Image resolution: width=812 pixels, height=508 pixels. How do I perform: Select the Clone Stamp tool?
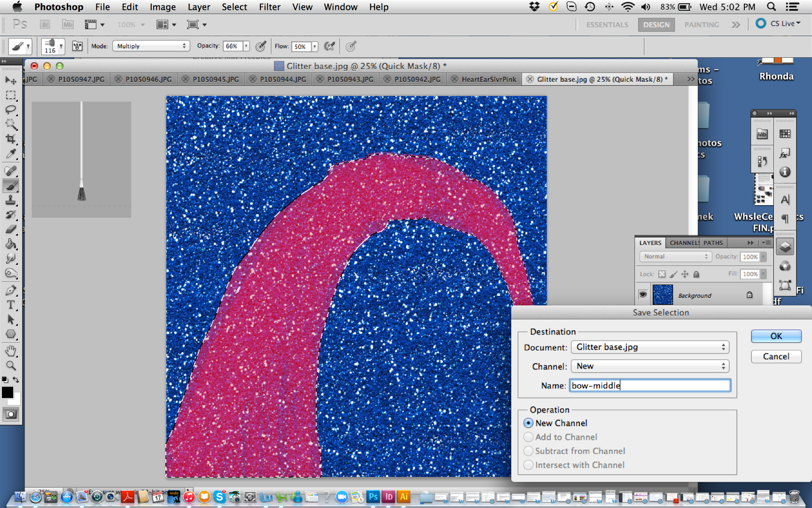pos(11,200)
